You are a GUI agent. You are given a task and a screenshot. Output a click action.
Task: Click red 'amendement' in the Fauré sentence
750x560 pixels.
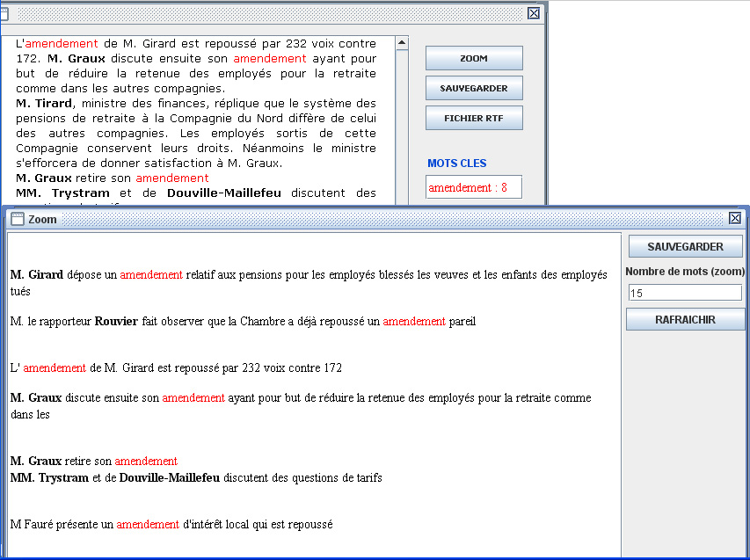pos(148,524)
